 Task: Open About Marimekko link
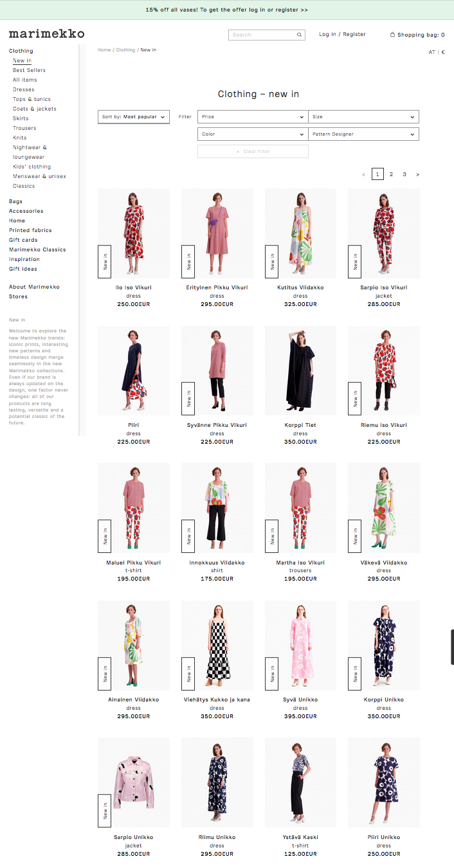tap(34, 287)
